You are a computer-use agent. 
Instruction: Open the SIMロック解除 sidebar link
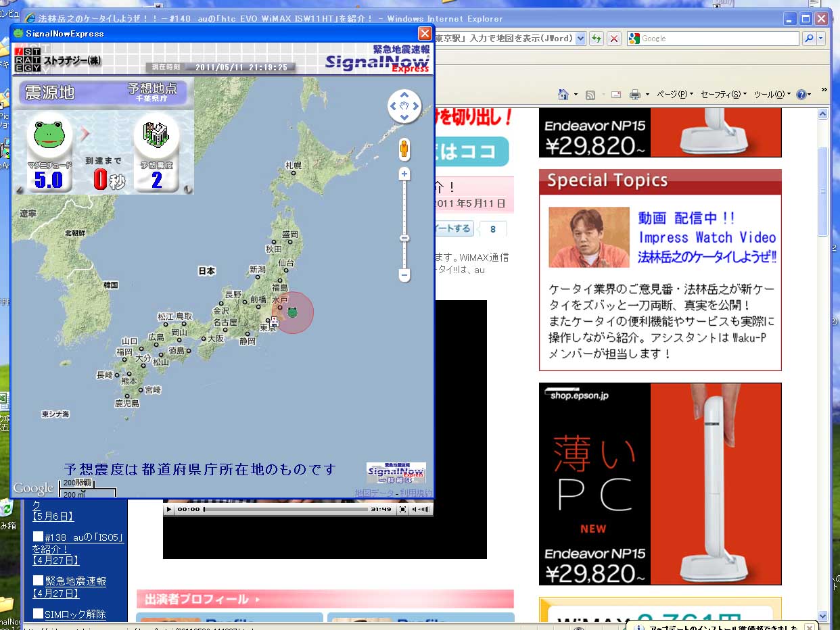pos(75,614)
